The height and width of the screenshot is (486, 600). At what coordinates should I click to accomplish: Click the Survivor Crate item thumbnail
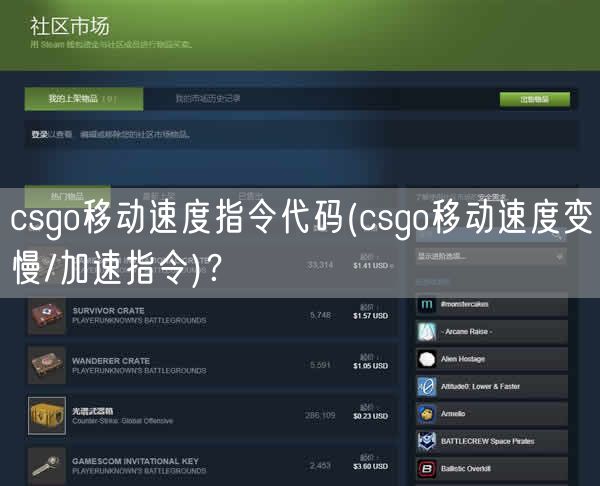[x=47, y=316]
